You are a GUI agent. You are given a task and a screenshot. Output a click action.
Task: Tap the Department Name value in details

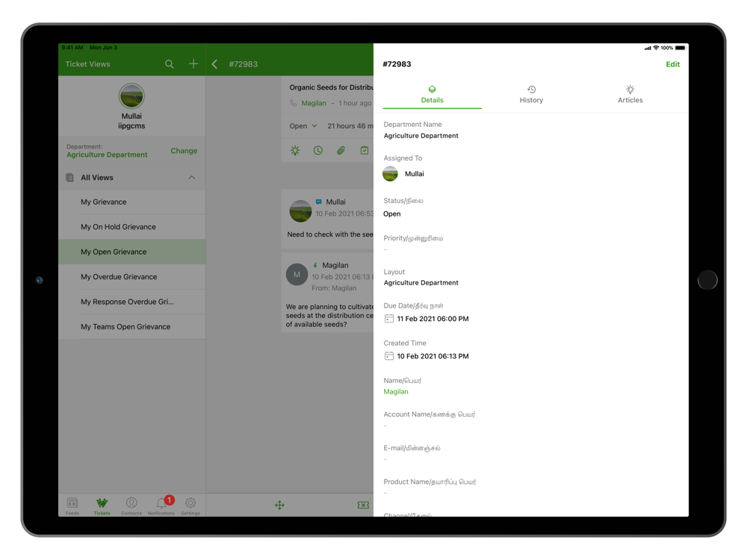pyautogui.click(x=421, y=136)
